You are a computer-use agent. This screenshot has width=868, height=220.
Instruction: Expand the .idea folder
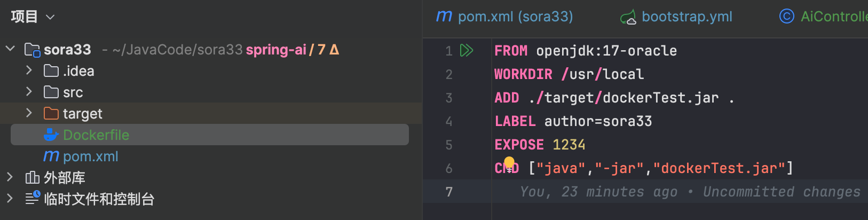pyautogui.click(x=29, y=70)
